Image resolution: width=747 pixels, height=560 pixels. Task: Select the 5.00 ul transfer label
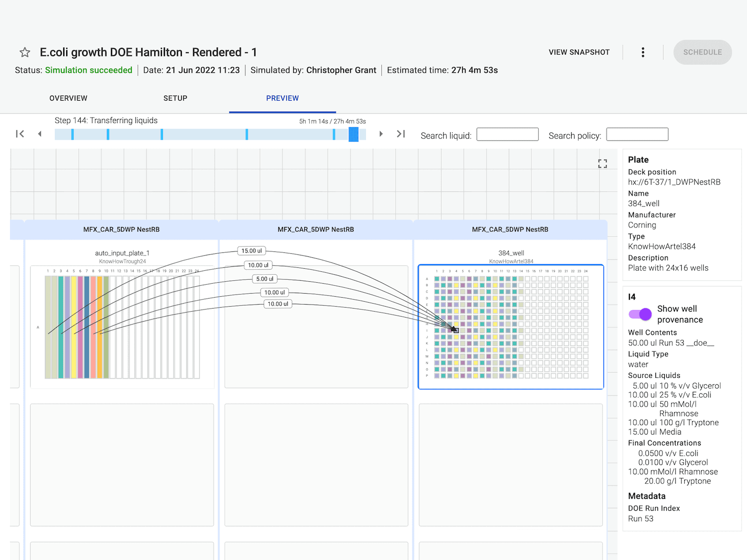click(264, 279)
